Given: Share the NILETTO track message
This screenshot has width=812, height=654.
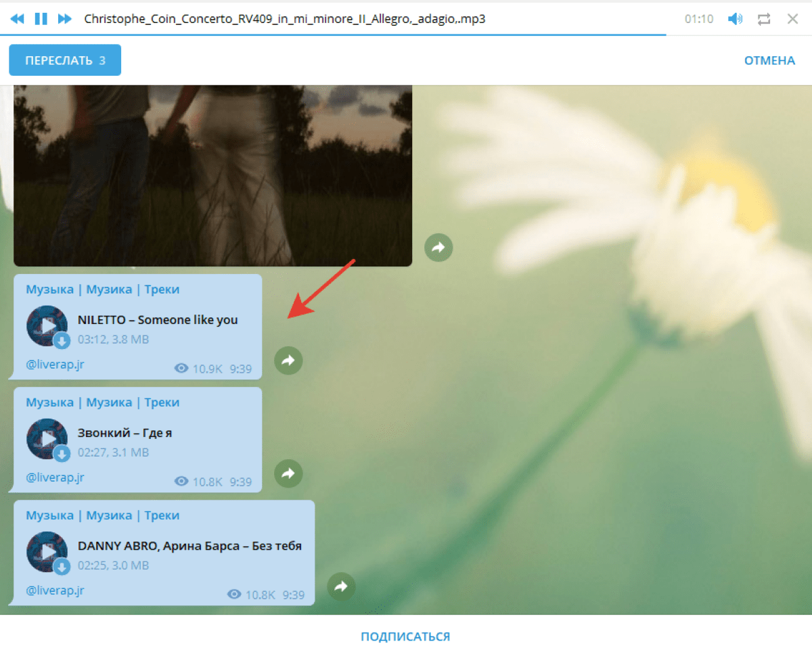Looking at the screenshot, I should click(288, 361).
